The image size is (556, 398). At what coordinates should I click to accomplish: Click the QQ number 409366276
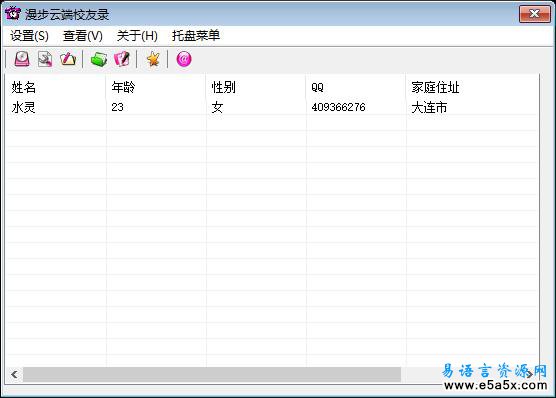[338, 107]
